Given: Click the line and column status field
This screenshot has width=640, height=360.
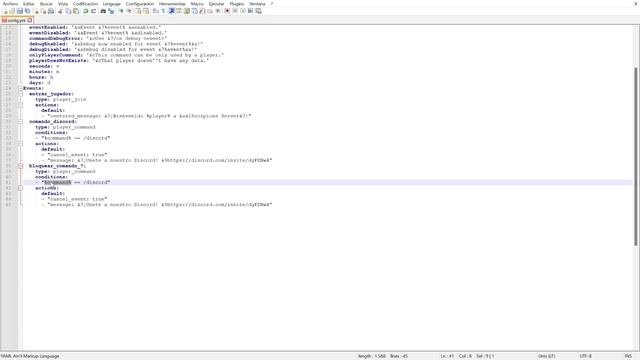Looking at the screenshot, I should pyautogui.click(x=467, y=356).
